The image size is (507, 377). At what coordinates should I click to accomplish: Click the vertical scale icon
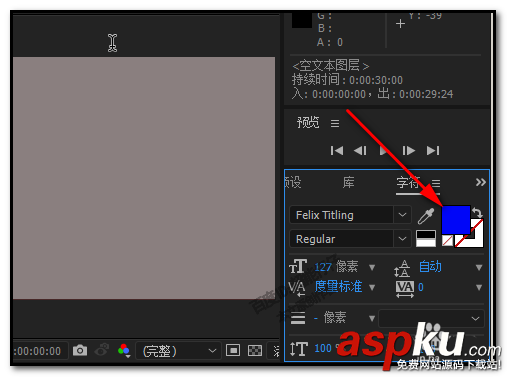[x=298, y=349]
